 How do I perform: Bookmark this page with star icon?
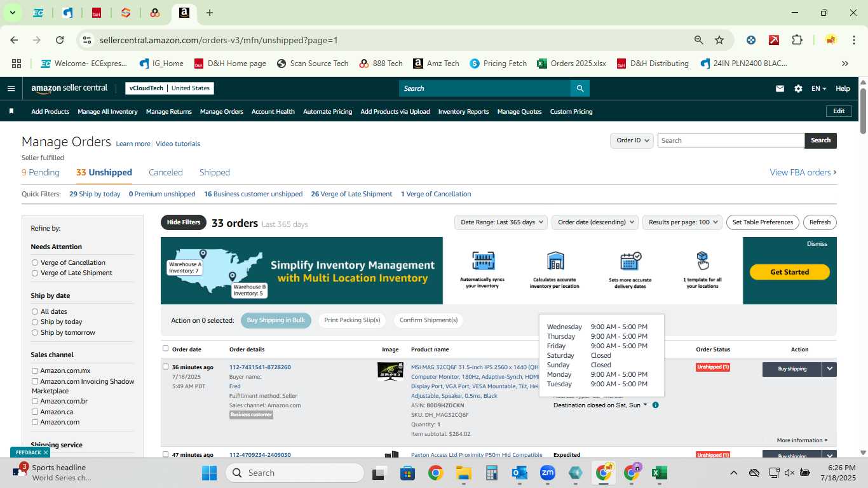click(x=719, y=40)
